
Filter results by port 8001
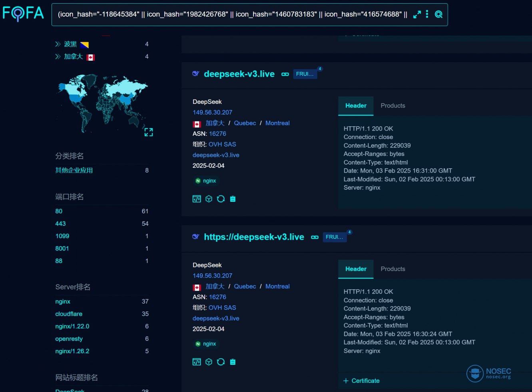pyautogui.click(x=62, y=248)
